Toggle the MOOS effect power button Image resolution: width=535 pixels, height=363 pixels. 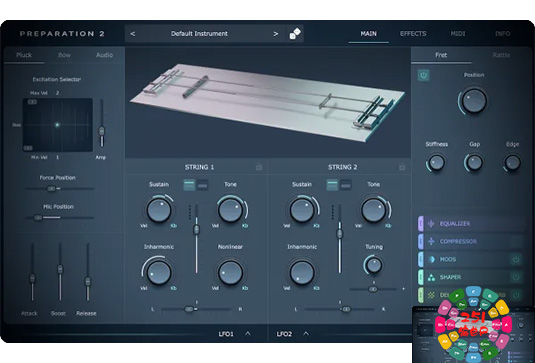(x=516, y=259)
